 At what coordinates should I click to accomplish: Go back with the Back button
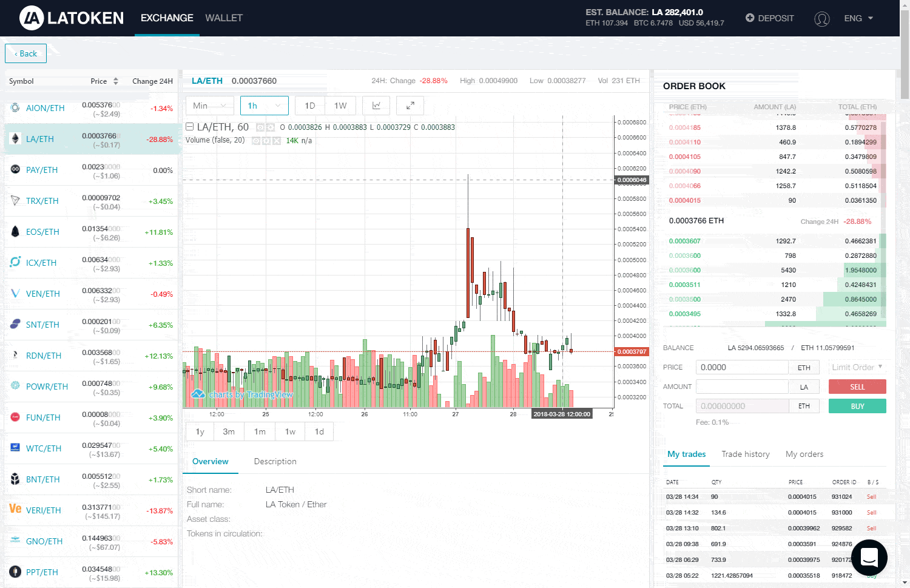click(x=25, y=53)
